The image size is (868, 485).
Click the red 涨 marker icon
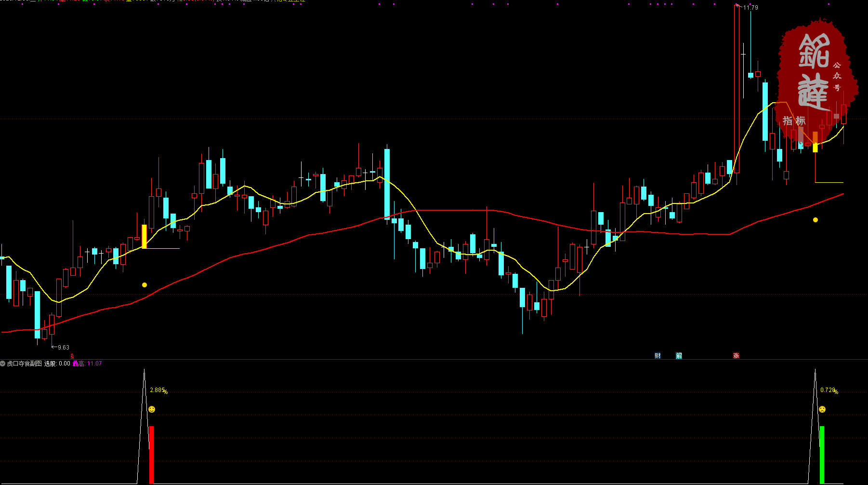point(736,356)
